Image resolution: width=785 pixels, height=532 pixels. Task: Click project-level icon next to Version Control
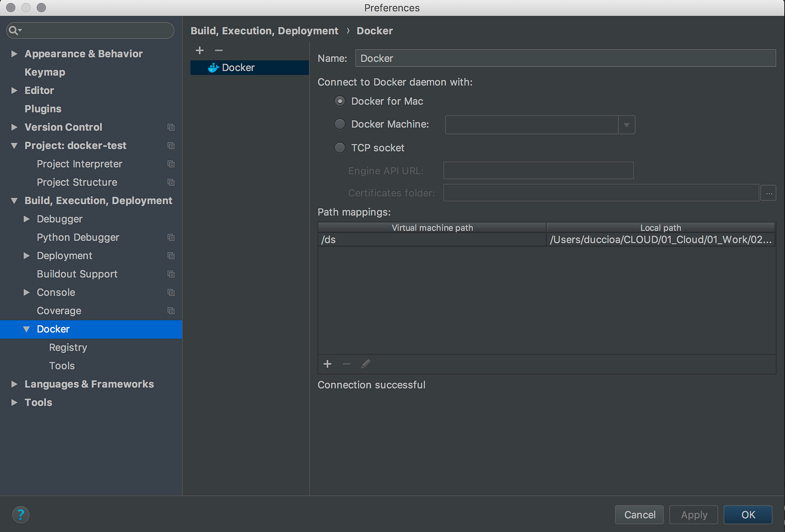tap(171, 127)
